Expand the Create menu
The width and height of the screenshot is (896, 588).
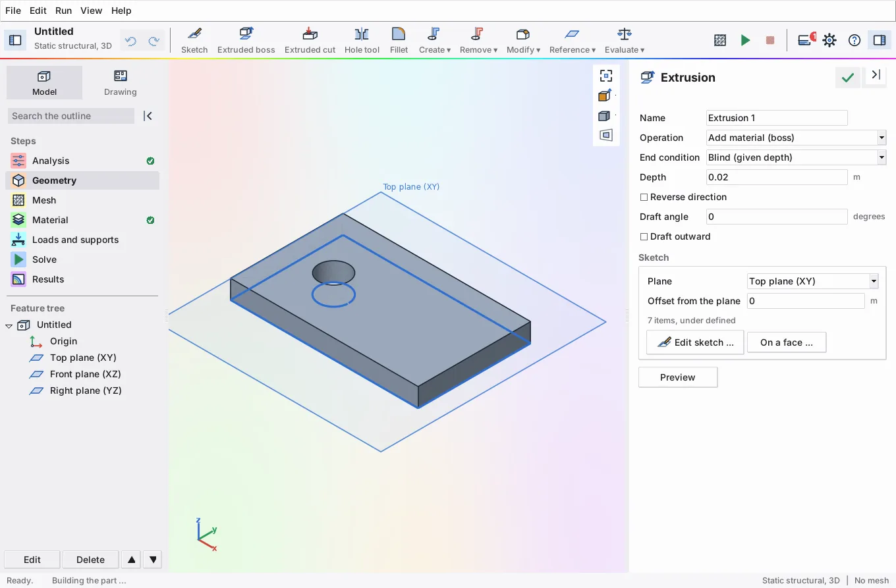click(434, 40)
